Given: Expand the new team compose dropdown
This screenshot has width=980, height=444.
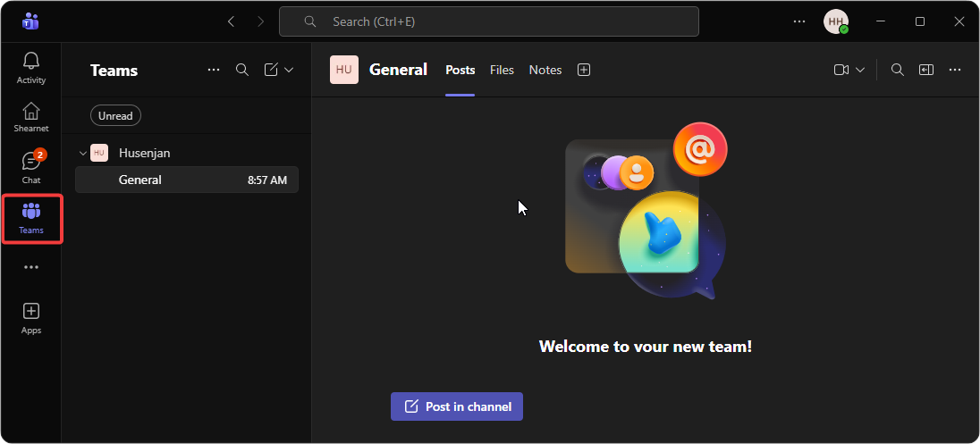Looking at the screenshot, I should (289, 70).
